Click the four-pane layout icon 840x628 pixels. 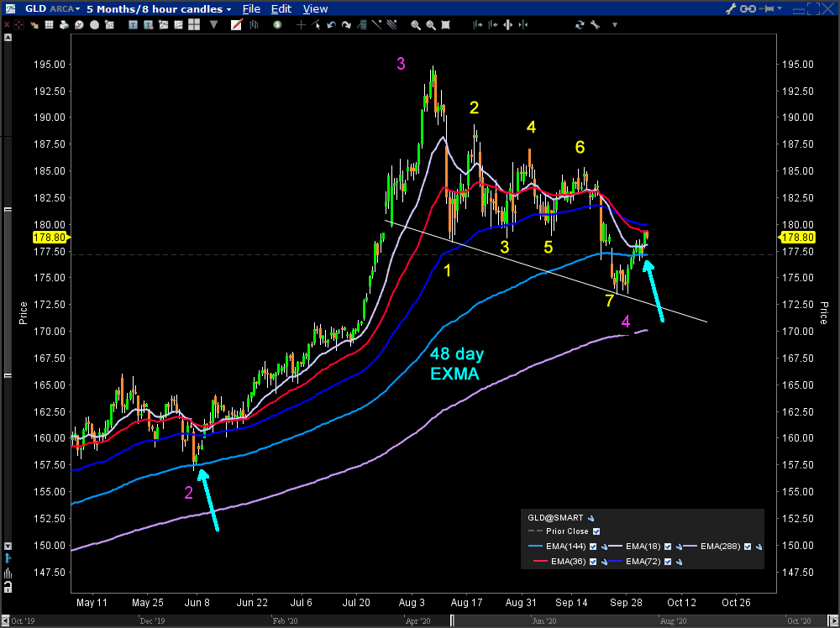194,24
